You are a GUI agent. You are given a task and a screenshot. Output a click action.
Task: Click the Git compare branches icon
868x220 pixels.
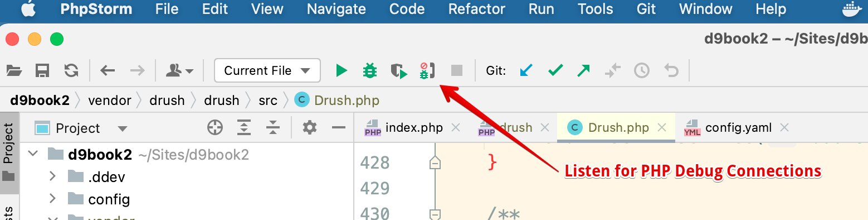coord(613,70)
